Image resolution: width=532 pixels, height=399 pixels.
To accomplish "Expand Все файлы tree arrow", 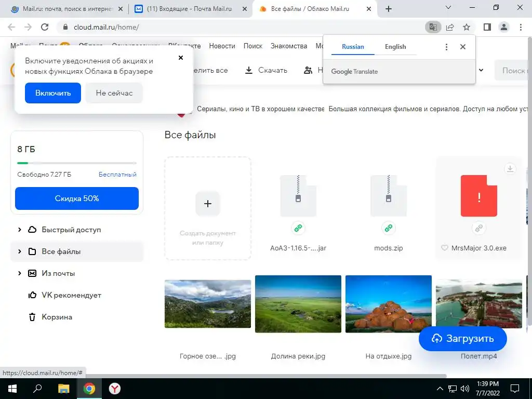I will [19, 251].
